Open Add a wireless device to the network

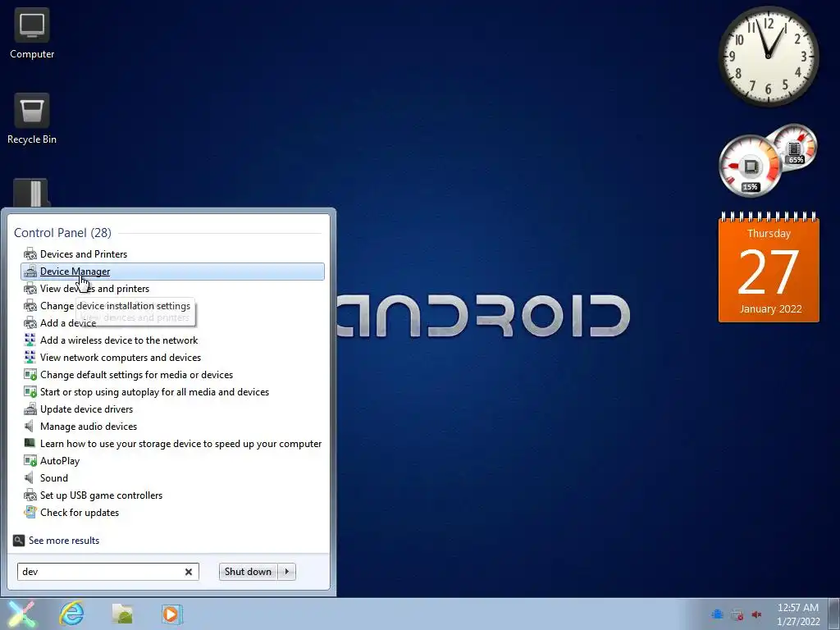[x=172, y=340]
